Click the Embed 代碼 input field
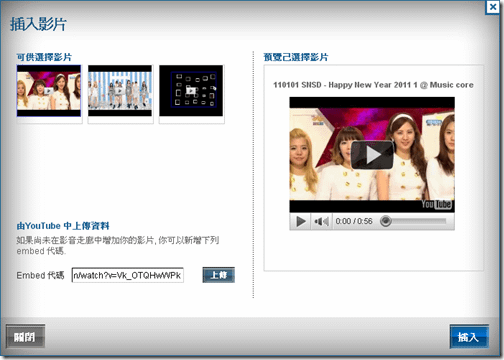 point(128,275)
